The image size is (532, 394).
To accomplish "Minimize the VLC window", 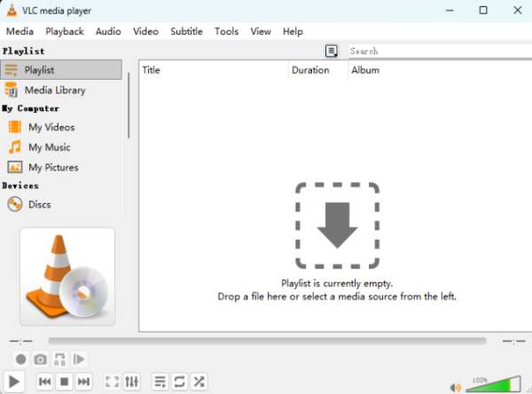I will coord(450,11).
